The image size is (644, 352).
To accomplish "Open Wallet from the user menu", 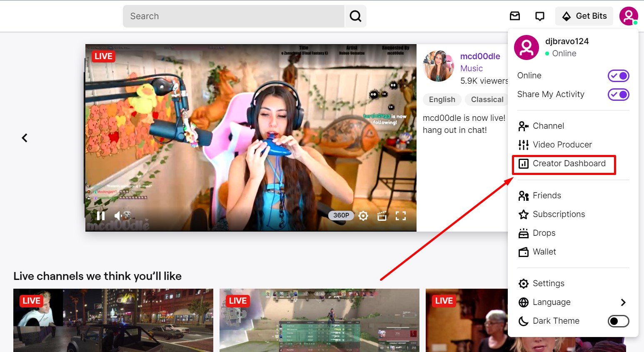I will coord(573,252).
